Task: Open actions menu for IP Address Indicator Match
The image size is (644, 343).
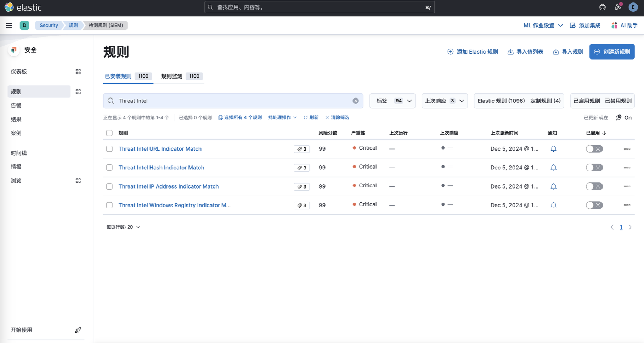Action: click(627, 186)
